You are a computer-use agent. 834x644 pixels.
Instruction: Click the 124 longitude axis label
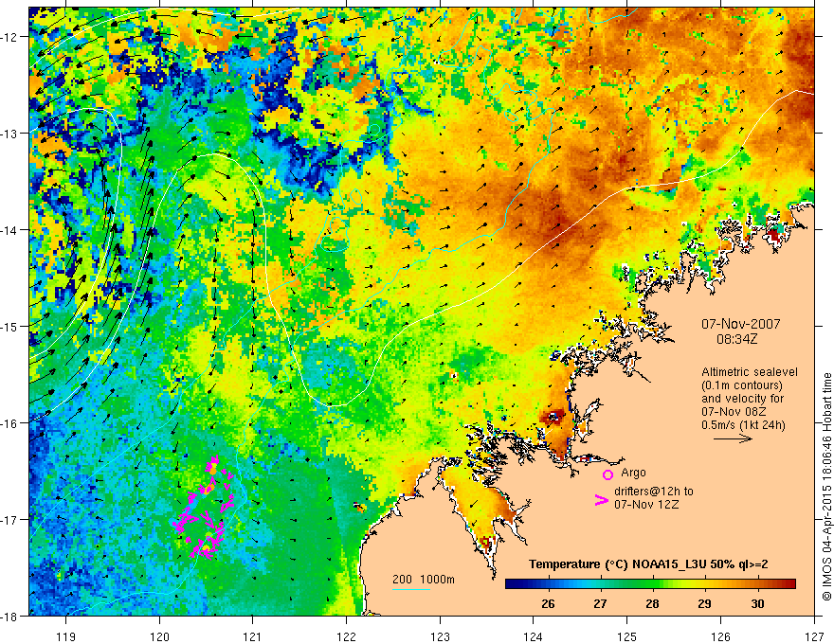point(534,636)
